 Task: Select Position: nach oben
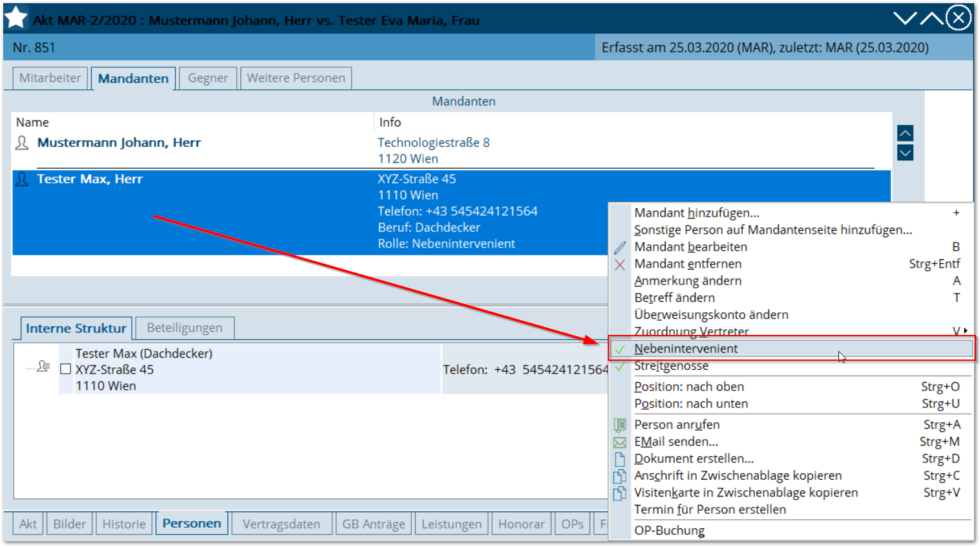[792, 387]
